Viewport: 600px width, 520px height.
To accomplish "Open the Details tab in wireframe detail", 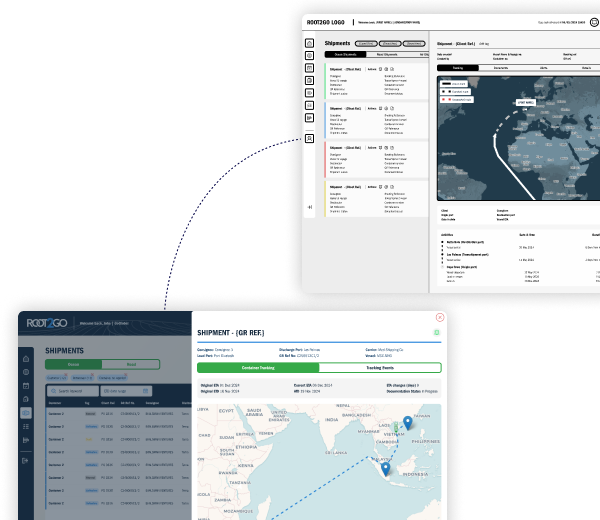I will tap(586, 68).
